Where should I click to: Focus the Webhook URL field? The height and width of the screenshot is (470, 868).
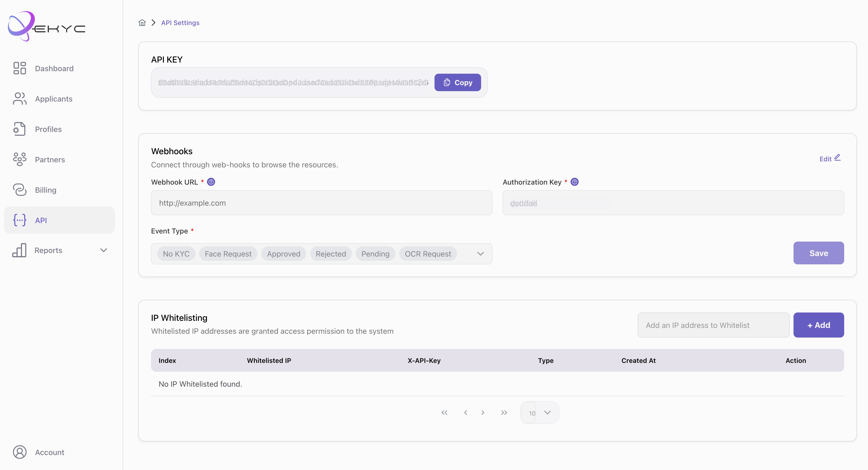pos(322,203)
